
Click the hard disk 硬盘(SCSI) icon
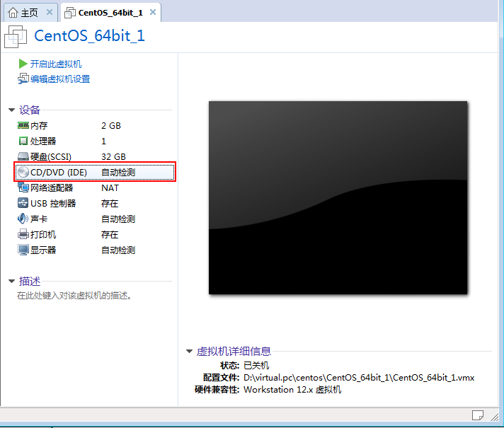[x=23, y=156]
